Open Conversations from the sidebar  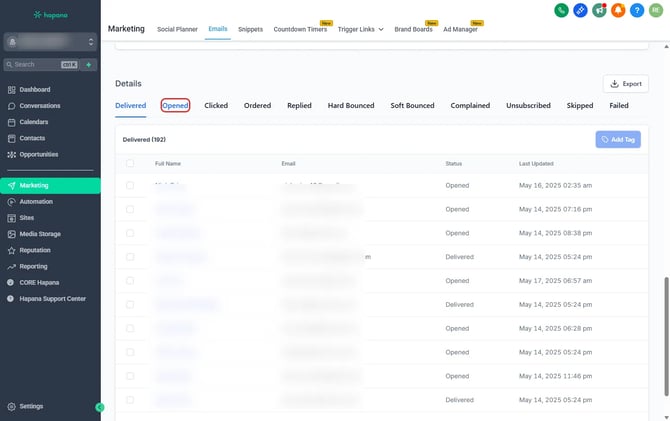click(x=40, y=105)
